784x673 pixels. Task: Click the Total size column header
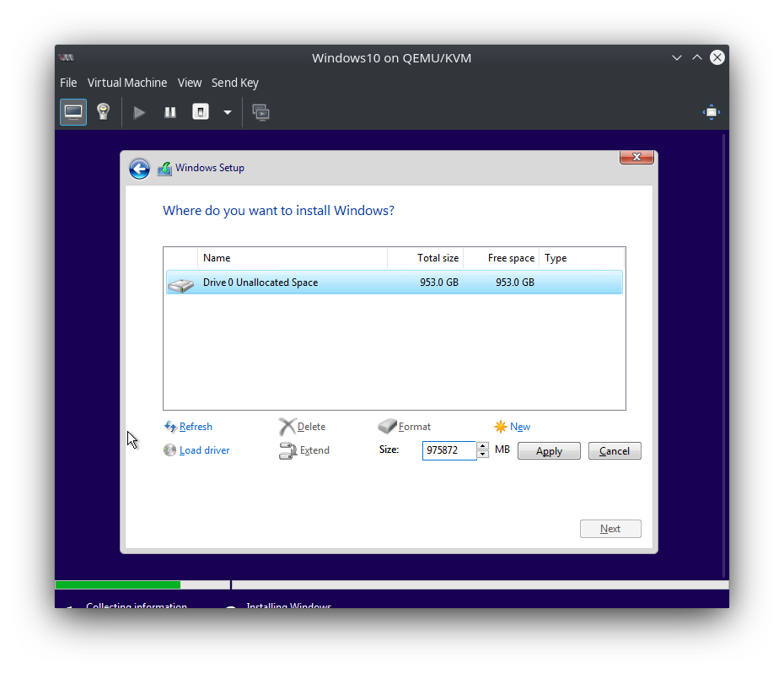coord(425,258)
